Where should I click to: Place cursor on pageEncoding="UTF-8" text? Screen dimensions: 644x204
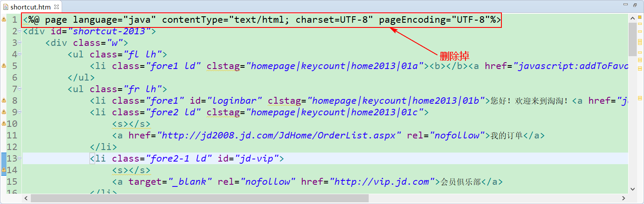(x=434, y=20)
